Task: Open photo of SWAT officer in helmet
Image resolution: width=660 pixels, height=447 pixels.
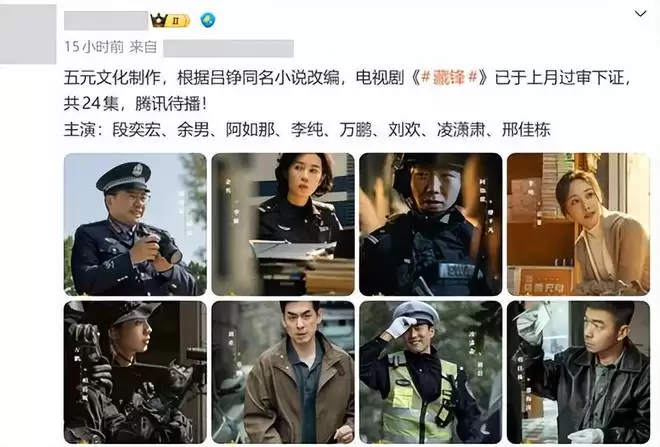Action: click(431, 224)
